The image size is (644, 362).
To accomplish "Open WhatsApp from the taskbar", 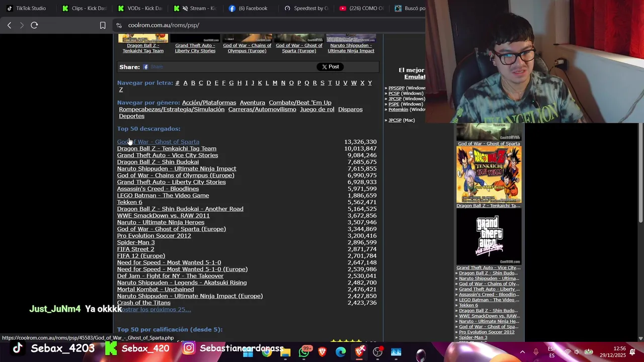I will pos(304,352).
